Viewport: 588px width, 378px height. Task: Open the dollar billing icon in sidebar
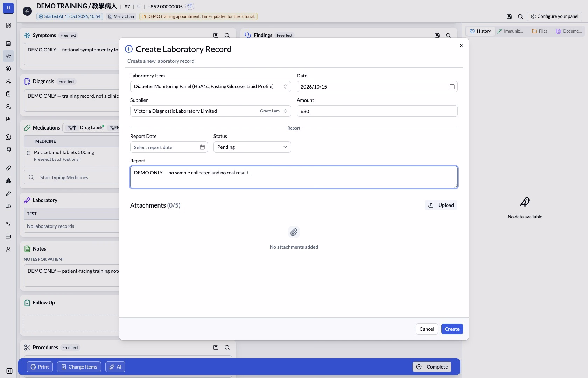(8, 69)
